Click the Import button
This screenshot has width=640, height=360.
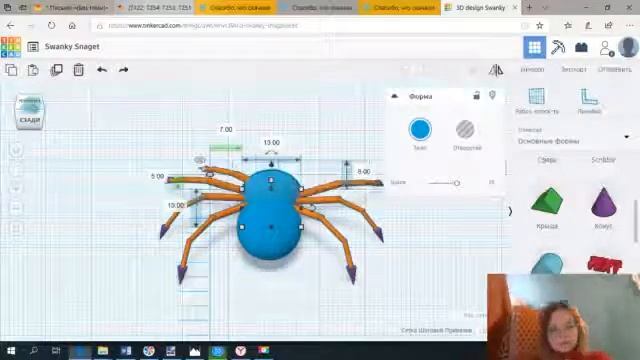pyautogui.click(x=532, y=70)
